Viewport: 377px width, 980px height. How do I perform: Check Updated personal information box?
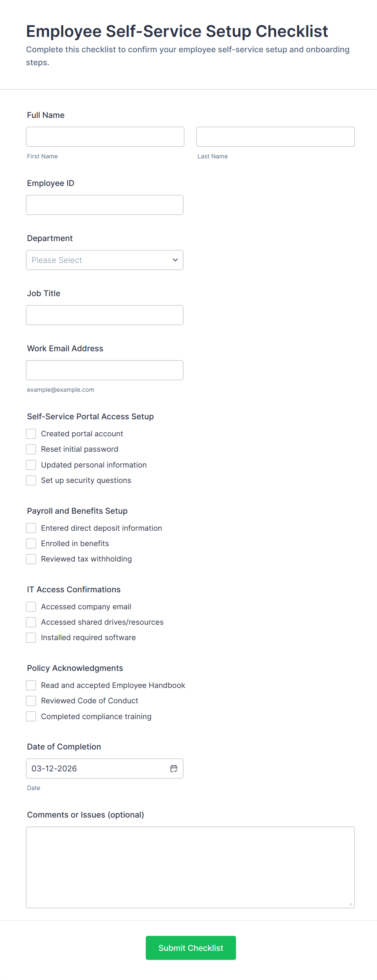pyautogui.click(x=31, y=465)
